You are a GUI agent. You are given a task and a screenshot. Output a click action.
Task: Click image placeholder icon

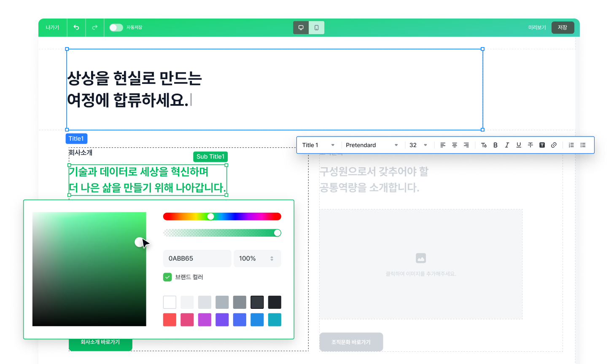(x=421, y=258)
